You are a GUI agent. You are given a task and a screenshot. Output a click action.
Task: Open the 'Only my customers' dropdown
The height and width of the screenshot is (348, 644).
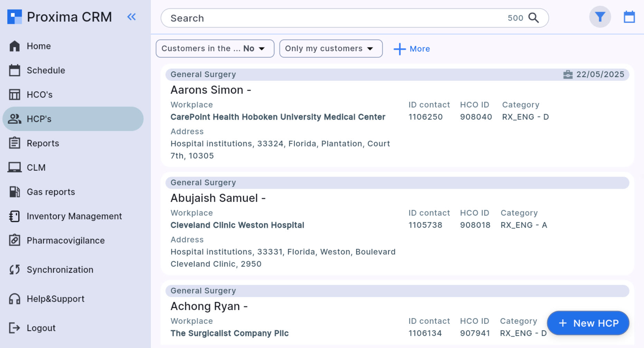[x=330, y=49]
